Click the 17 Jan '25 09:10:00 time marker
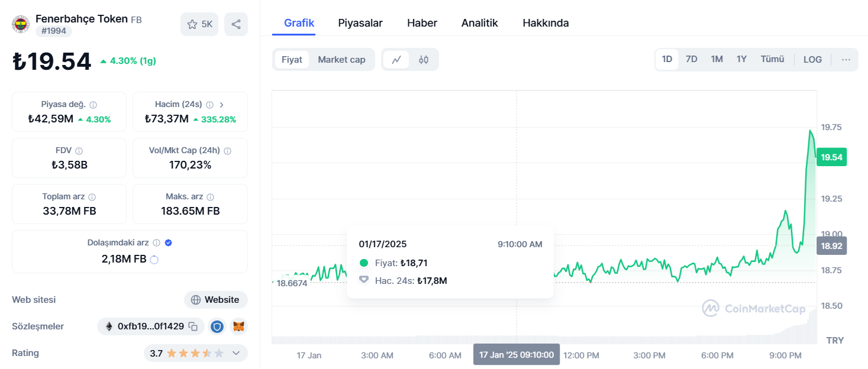This screenshot has width=868, height=369. coord(517,355)
